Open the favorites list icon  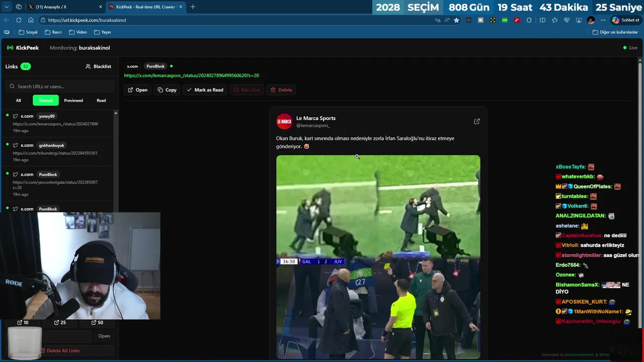(554, 20)
